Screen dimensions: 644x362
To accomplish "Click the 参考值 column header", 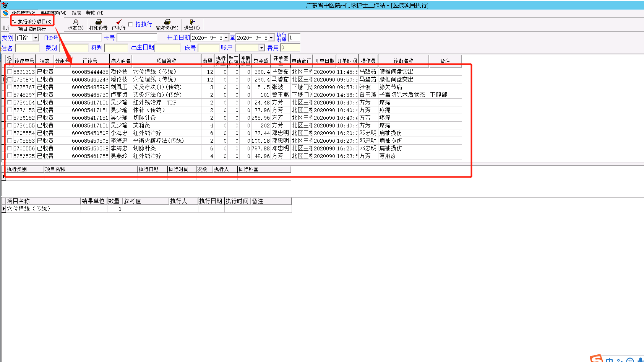I will click(x=146, y=201).
